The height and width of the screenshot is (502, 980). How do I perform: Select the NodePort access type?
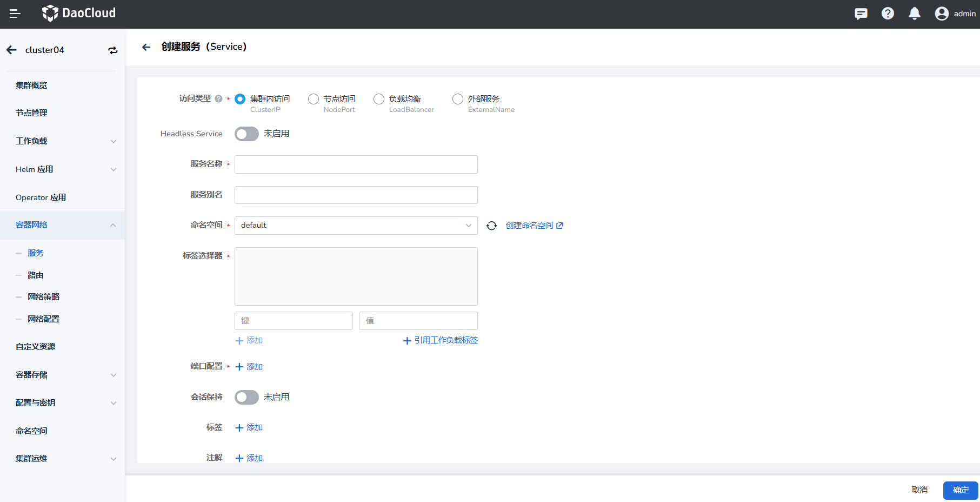pos(314,99)
